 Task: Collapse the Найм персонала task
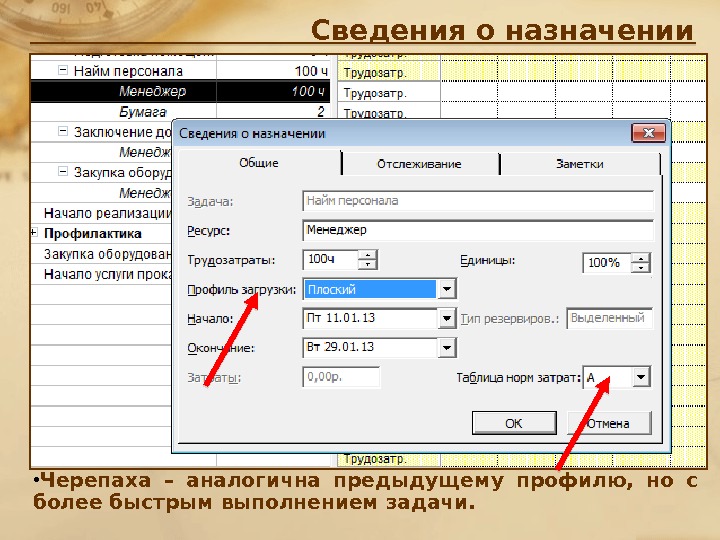coord(63,70)
